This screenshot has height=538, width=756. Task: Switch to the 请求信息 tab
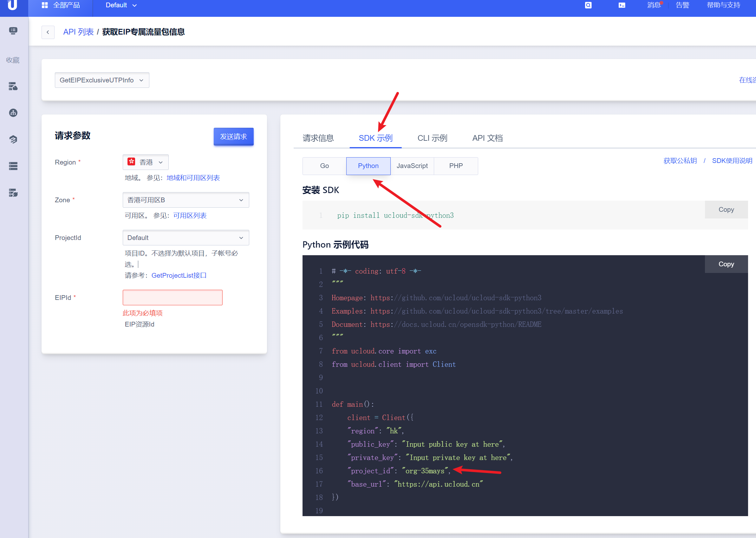(318, 138)
